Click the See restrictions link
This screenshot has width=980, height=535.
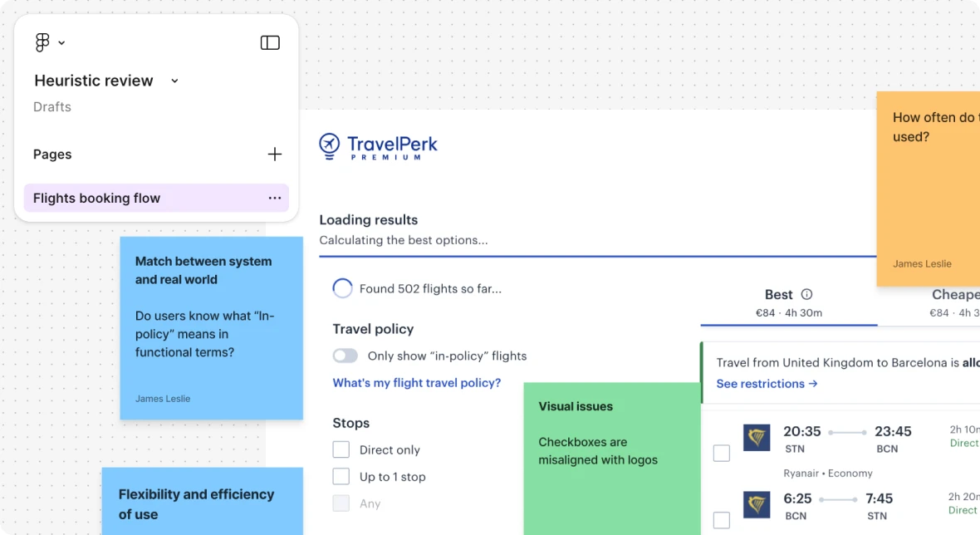click(x=767, y=384)
